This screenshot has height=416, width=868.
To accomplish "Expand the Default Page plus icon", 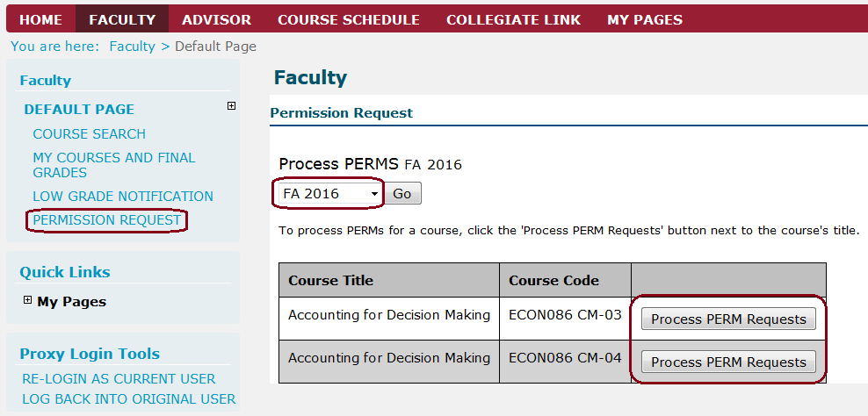I will point(231,106).
